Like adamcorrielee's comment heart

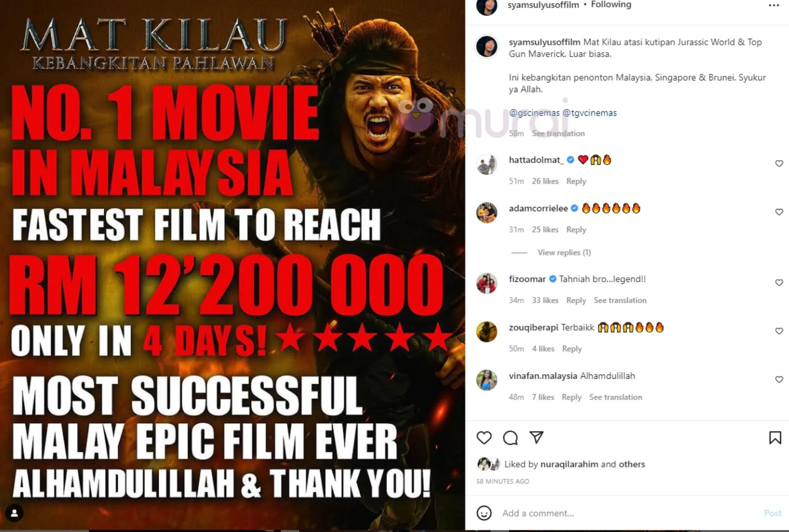tap(779, 212)
